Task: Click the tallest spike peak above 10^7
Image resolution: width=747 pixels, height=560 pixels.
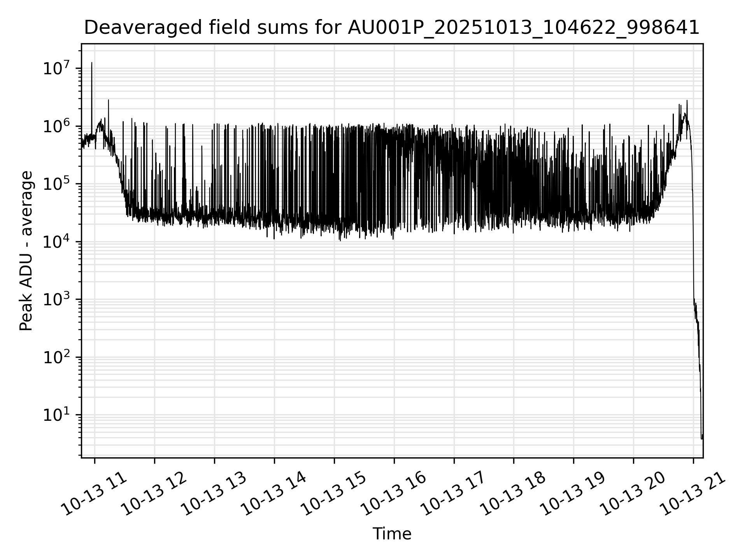Action: point(92,63)
